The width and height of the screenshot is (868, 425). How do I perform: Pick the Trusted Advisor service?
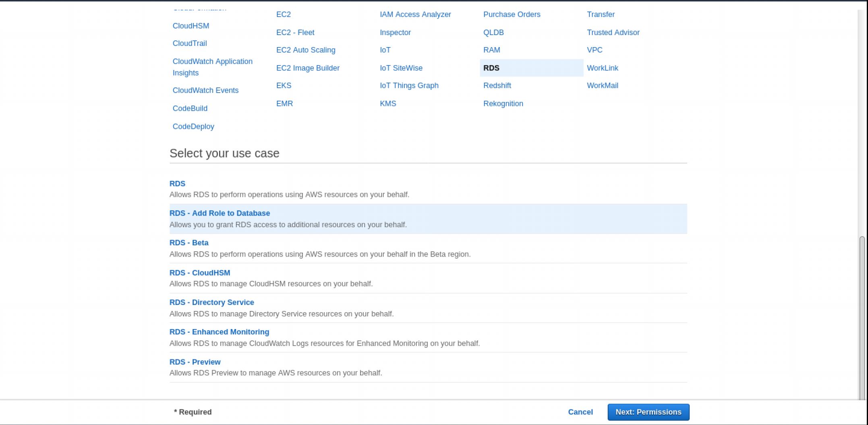(x=613, y=32)
